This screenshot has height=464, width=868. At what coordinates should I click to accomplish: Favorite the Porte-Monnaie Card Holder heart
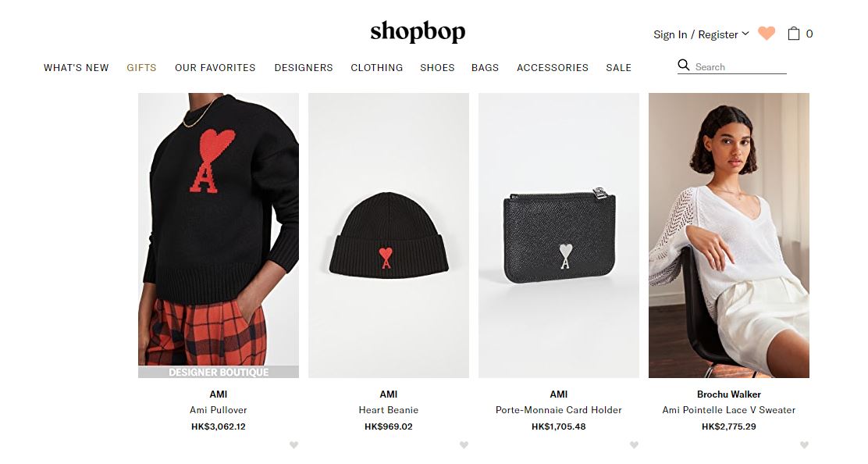pyautogui.click(x=635, y=444)
